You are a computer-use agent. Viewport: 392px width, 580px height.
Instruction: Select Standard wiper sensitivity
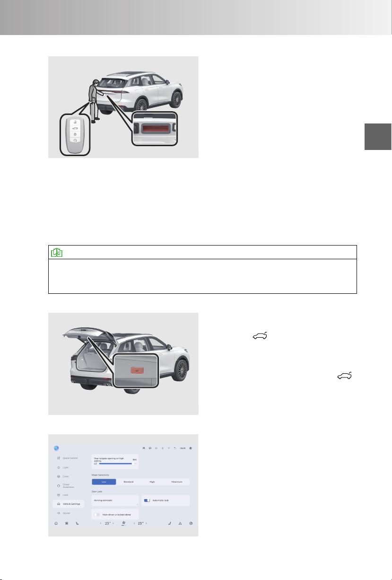[129, 482]
